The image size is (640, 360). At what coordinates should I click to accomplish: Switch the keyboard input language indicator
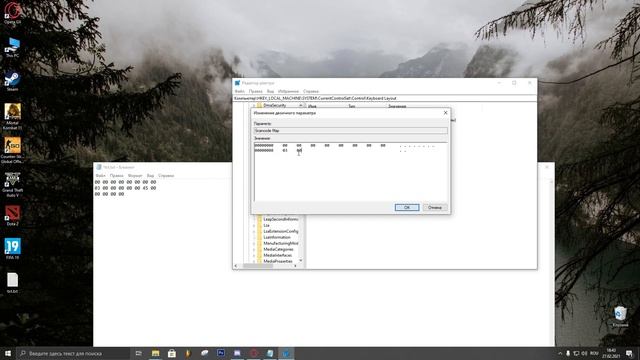tap(594, 353)
